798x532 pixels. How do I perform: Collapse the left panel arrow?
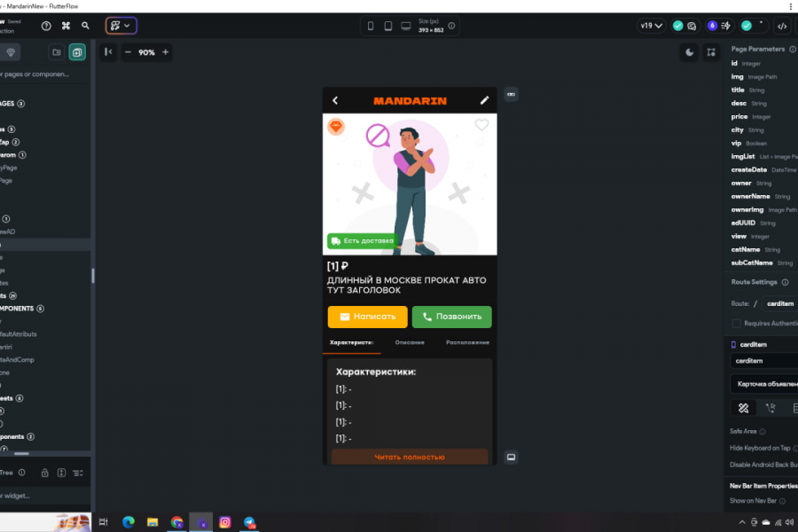pyautogui.click(x=108, y=52)
